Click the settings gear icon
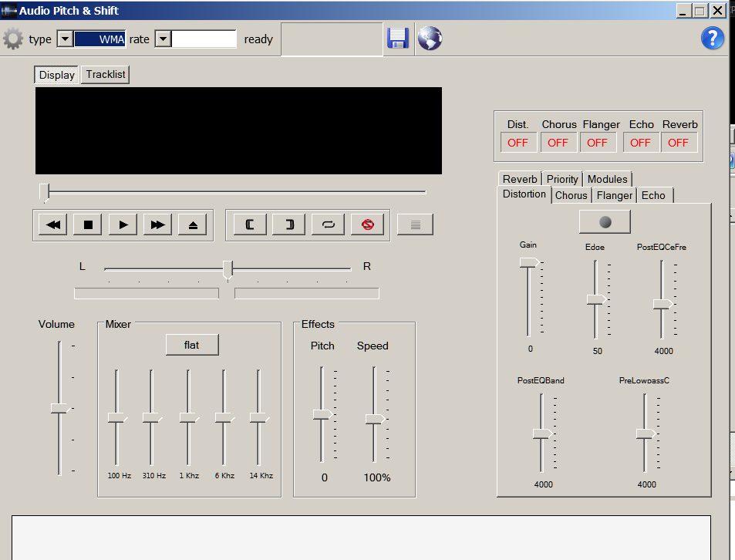Viewport: 735px width, 560px height. point(13,39)
